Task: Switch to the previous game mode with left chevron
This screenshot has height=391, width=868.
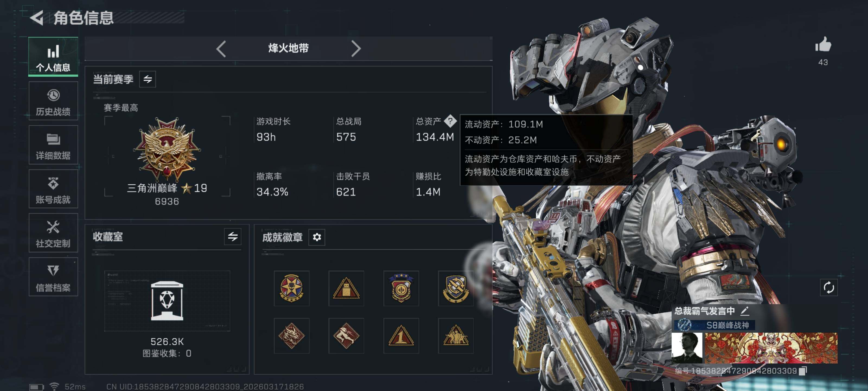Action: [221, 49]
